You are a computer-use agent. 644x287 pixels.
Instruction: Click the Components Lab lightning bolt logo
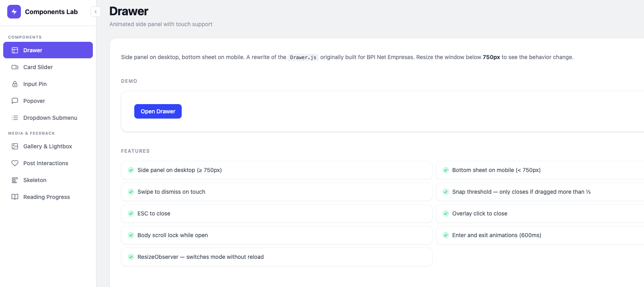coord(14,12)
